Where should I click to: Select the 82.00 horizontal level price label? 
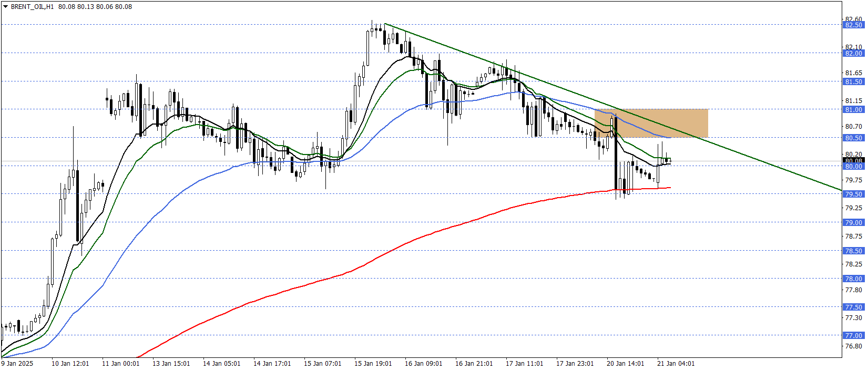pyautogui.click(x=853, y=53)
